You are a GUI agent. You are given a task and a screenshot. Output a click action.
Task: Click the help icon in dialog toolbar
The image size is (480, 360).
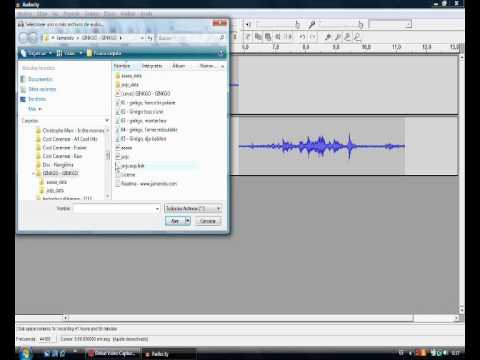point(221,53)
